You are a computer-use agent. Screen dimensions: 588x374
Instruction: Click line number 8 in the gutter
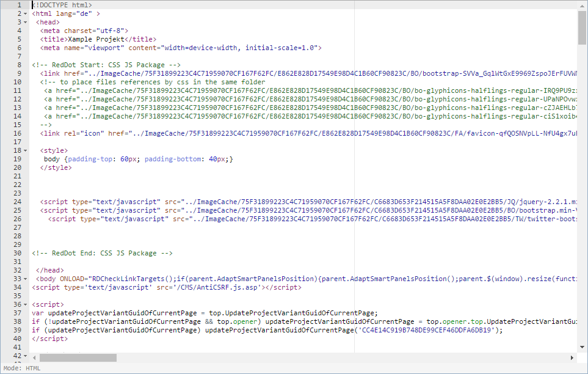(x=19, y=65)
